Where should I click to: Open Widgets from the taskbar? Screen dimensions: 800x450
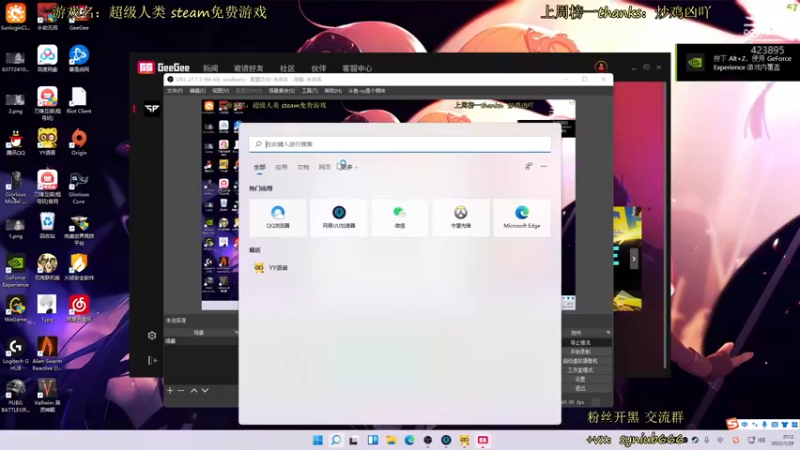point(372,440)
